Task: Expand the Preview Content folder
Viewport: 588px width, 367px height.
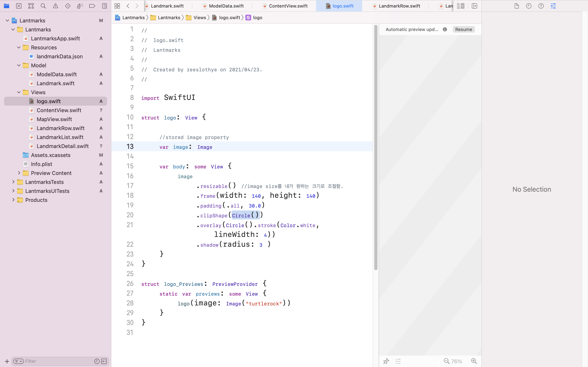Action: [x=19, y=173]
